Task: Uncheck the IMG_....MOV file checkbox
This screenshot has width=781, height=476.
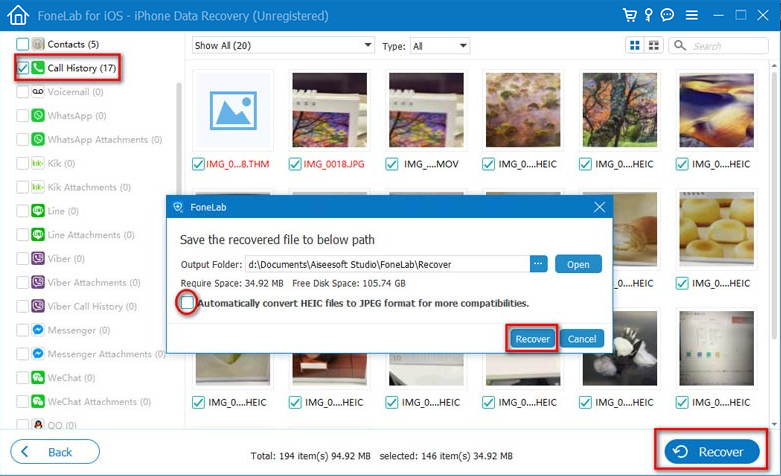Action: click(x=391, y=164)
